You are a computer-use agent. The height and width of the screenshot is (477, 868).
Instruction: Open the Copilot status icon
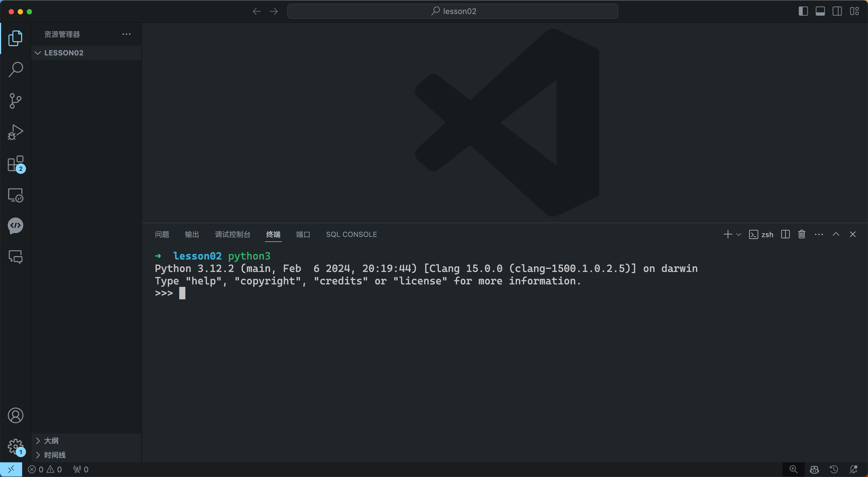[x=814, y=469]
